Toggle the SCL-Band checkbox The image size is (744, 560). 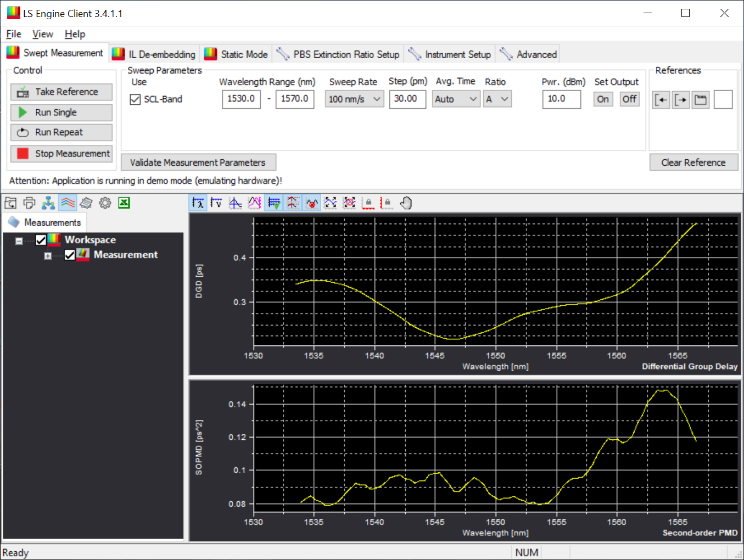135,99
